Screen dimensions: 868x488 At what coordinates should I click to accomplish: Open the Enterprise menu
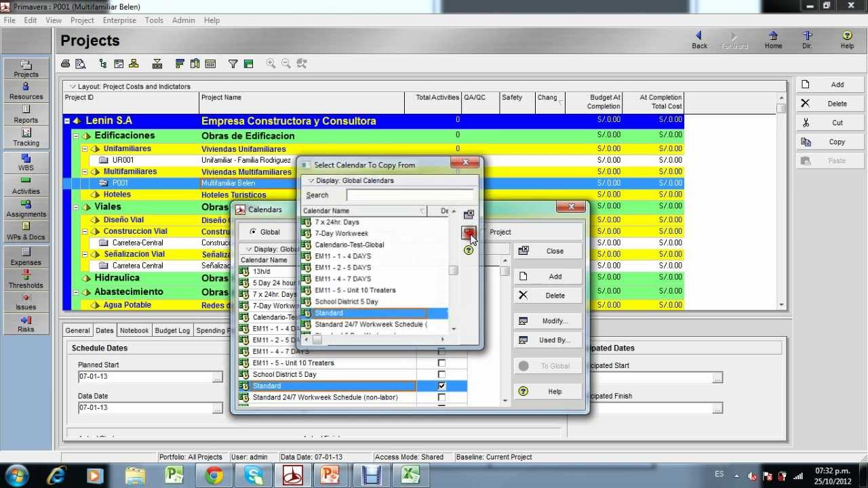119,20
